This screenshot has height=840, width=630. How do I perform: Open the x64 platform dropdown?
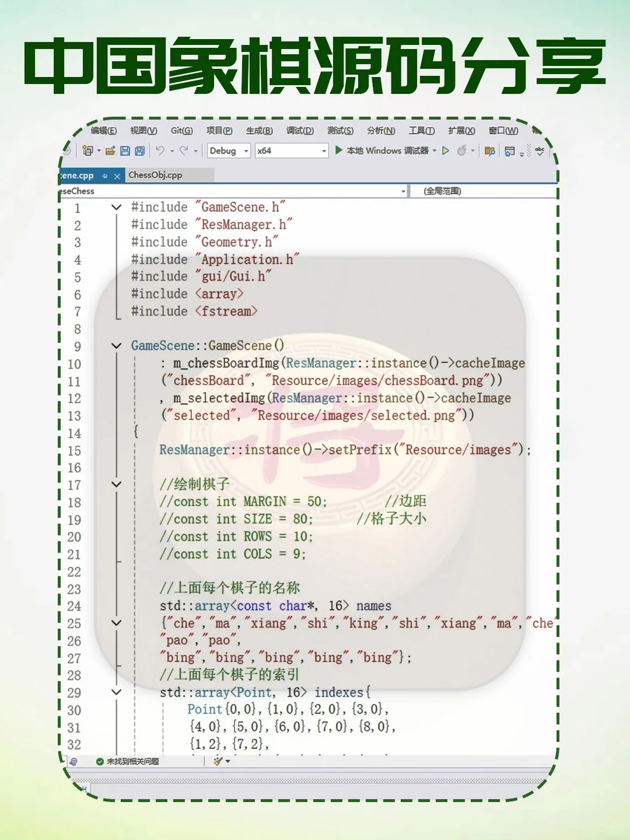tap(292, 150)
